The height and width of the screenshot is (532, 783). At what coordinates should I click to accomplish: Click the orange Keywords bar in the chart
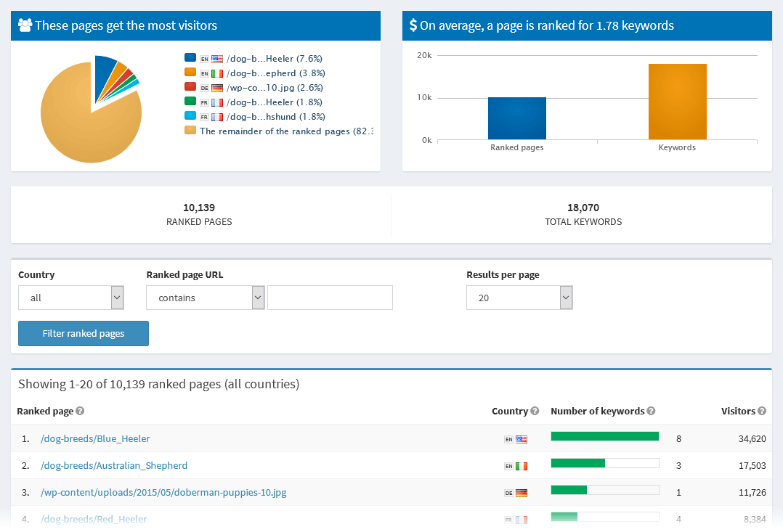(677, 102)
